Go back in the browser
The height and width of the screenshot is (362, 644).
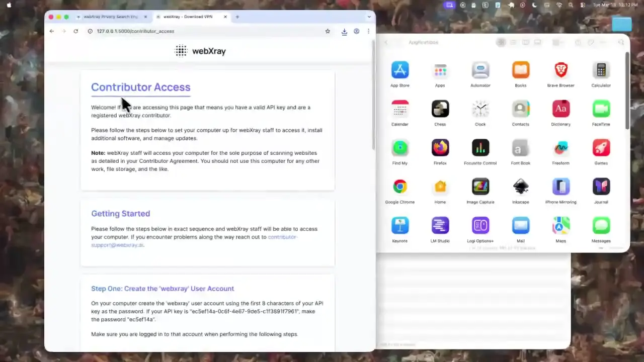point(51,31)
